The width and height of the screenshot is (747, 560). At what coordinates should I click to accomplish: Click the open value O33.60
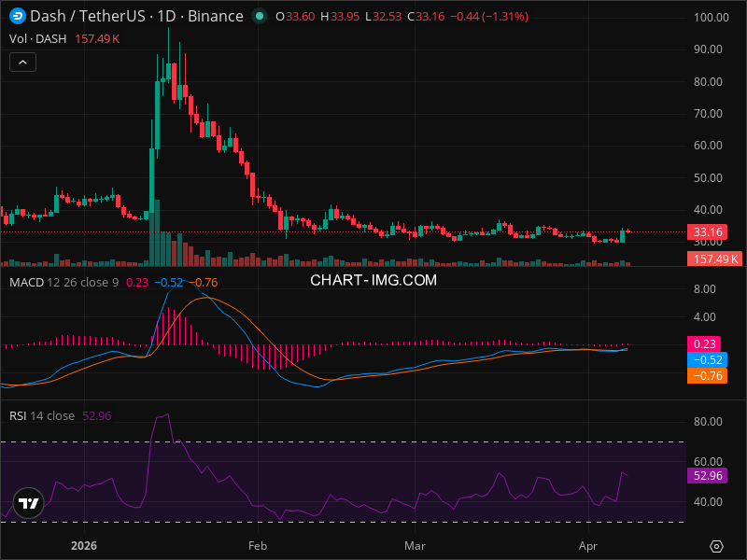[295, 17]
